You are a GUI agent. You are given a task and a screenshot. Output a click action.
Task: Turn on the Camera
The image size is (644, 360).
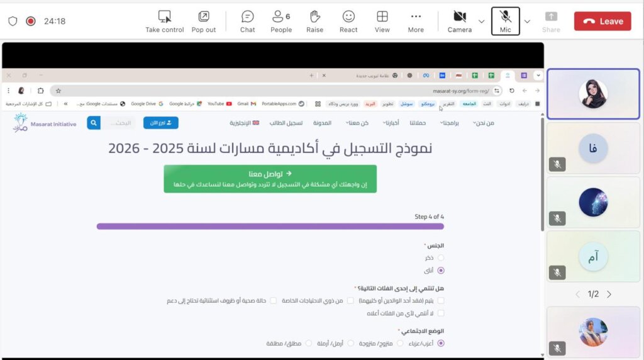tap(460, 17)
